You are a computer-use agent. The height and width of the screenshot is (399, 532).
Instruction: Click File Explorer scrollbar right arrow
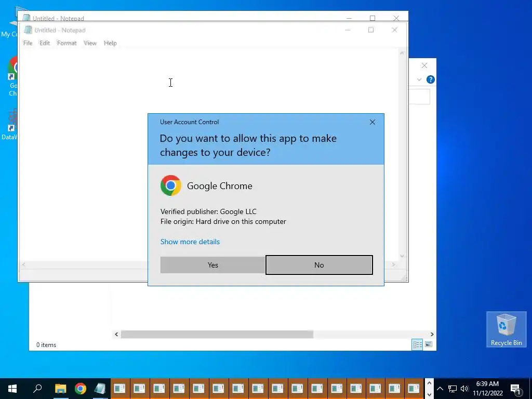point(432,334)
